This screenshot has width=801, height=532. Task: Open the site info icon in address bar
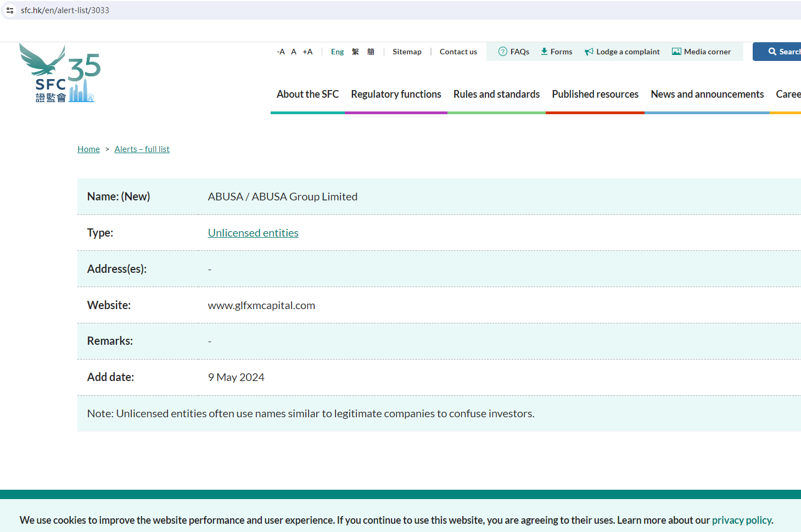click(x=10, y=10)
